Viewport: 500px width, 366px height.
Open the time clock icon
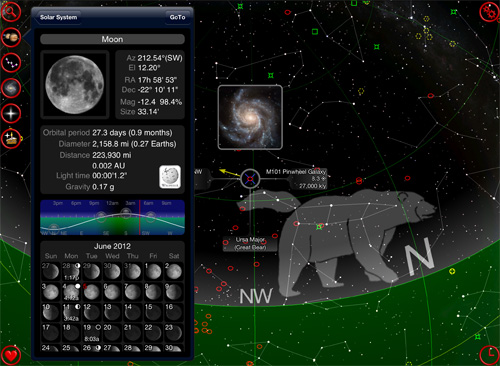click(489, 355)
